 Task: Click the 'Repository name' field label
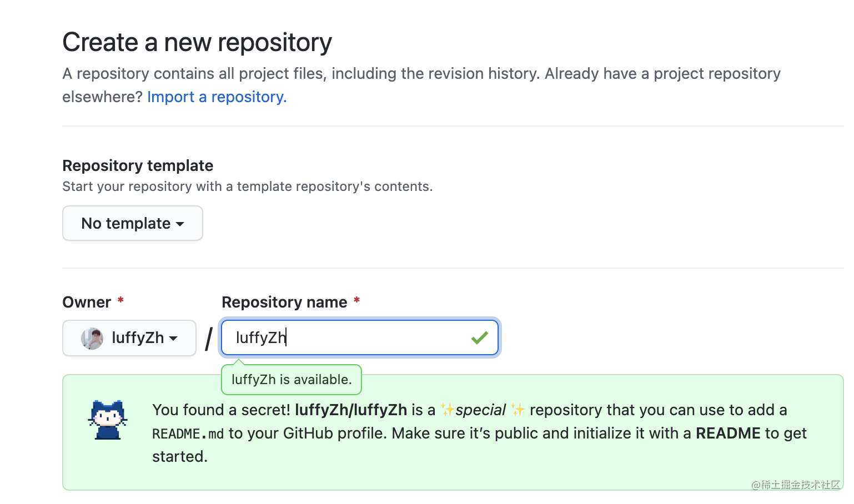[x=284, y=302]
